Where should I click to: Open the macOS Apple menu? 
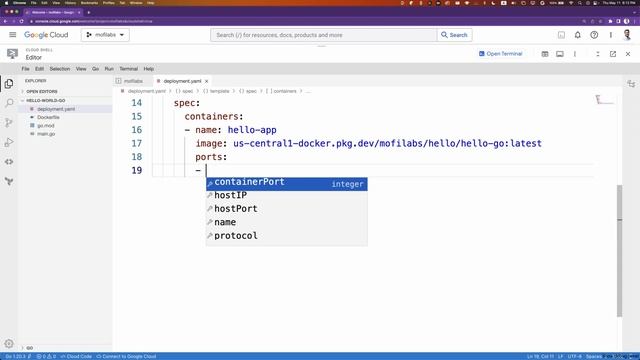[6, 3]
